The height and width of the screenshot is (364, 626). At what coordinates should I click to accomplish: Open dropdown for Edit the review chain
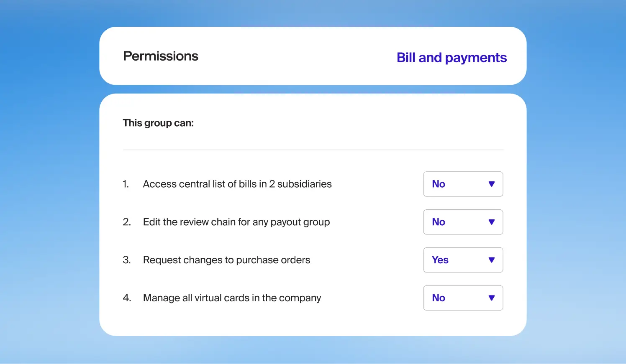(463, 222)
